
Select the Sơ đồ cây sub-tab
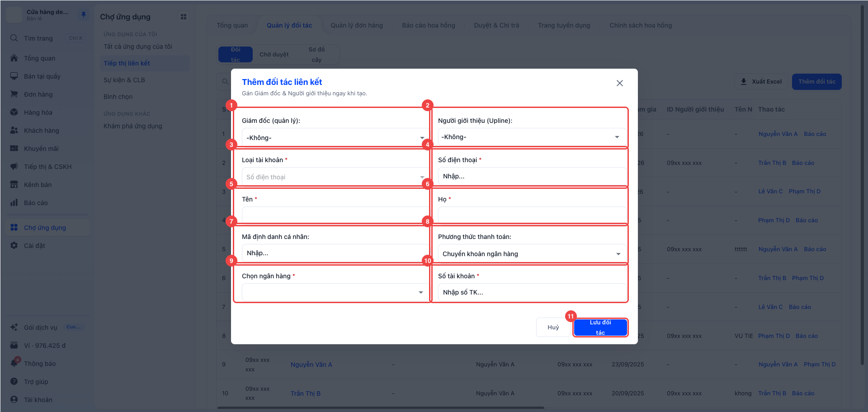316,55
